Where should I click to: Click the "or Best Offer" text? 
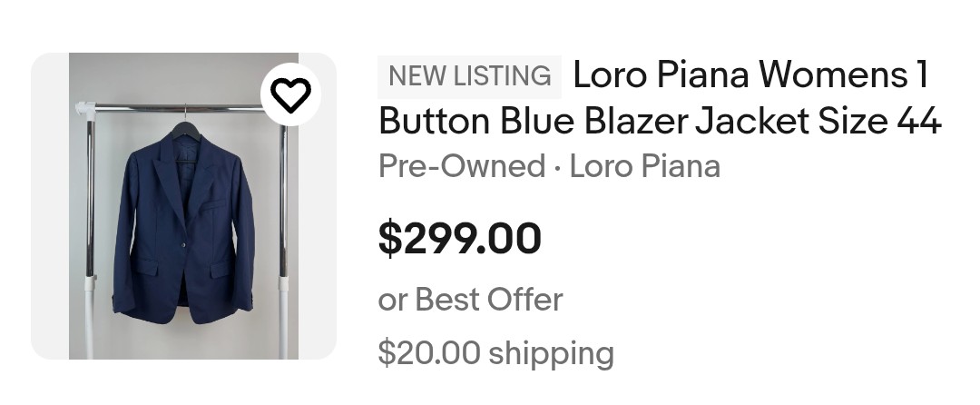470,300
